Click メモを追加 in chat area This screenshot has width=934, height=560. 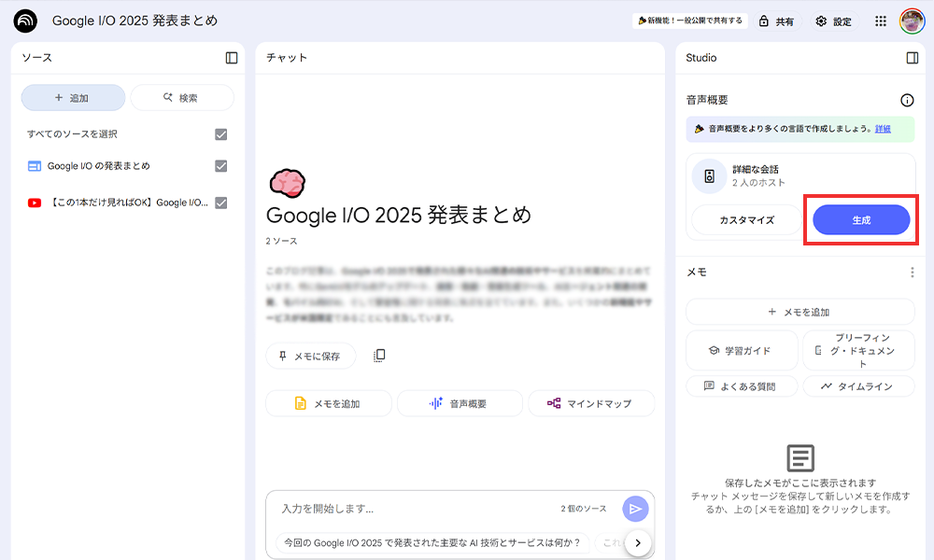click(329, 403)
